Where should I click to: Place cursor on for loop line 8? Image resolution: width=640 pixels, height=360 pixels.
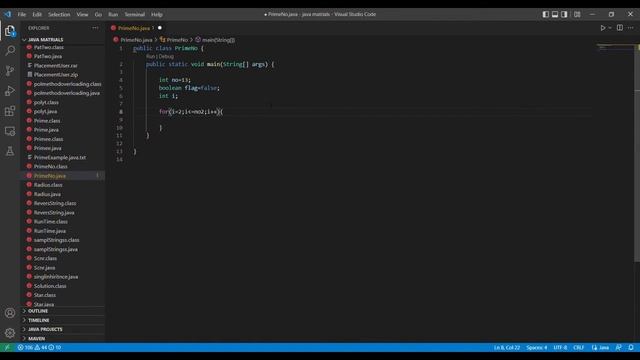click(191, 111)
